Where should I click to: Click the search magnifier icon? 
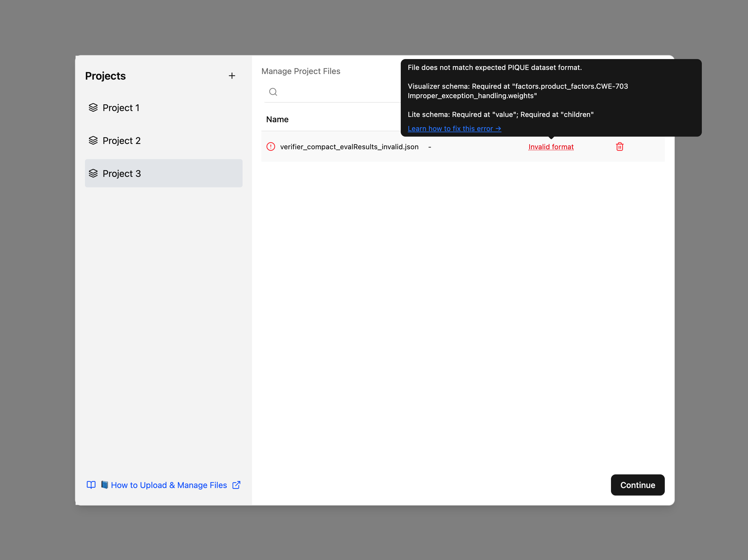pyautogui.click(x=273, y=92)
